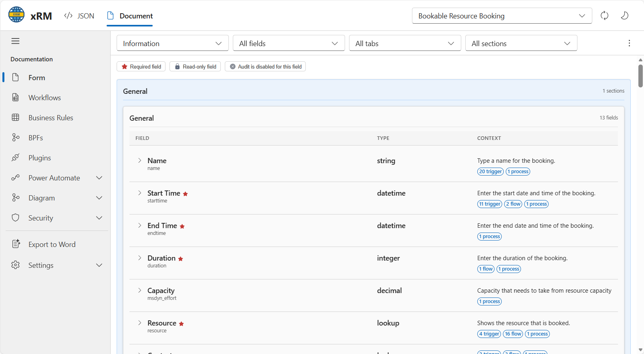Click the 1 process badge for Start Time
The width and height of the screenshot is (644, 354).
[x=537, y=204]
